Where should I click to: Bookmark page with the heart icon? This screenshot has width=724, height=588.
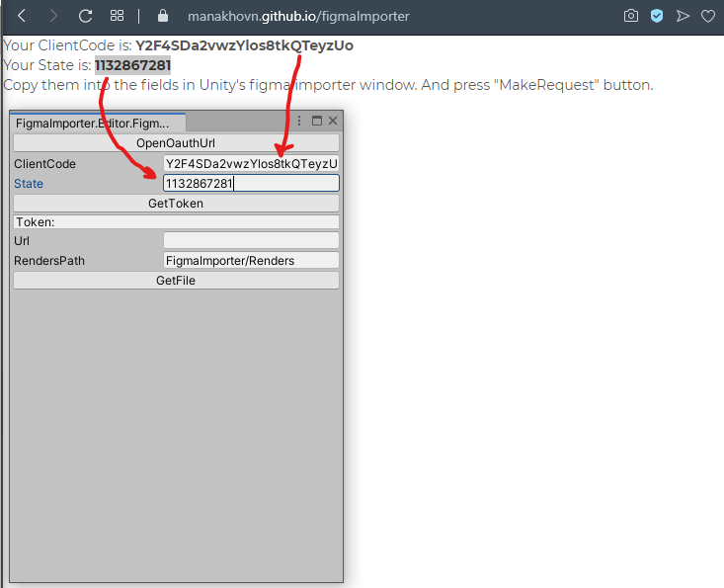tap(708, 16)
